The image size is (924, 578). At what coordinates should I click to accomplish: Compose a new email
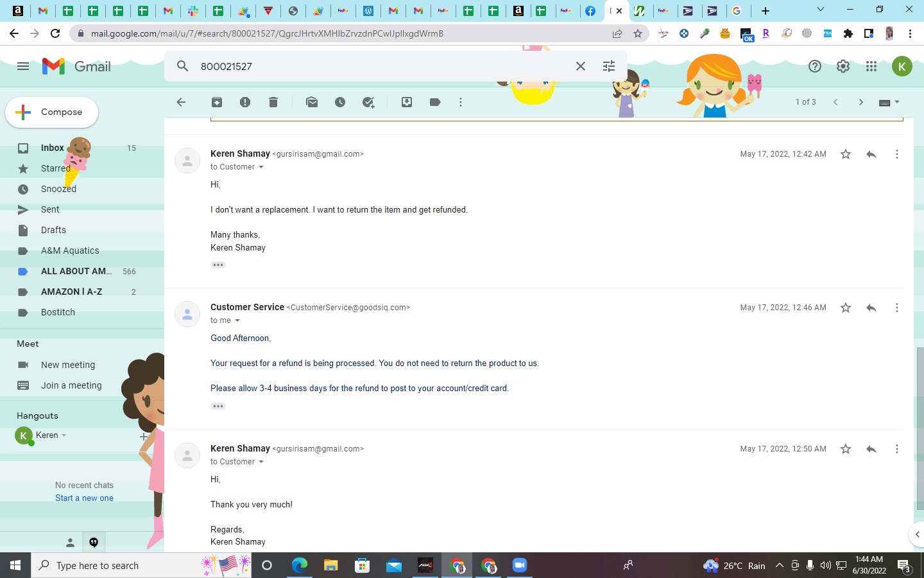[52, 112]
